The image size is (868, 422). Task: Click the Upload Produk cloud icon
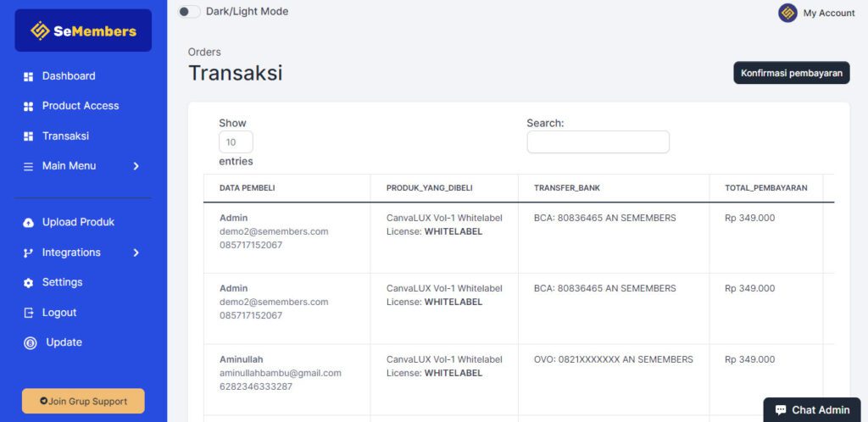click(28, 223)
